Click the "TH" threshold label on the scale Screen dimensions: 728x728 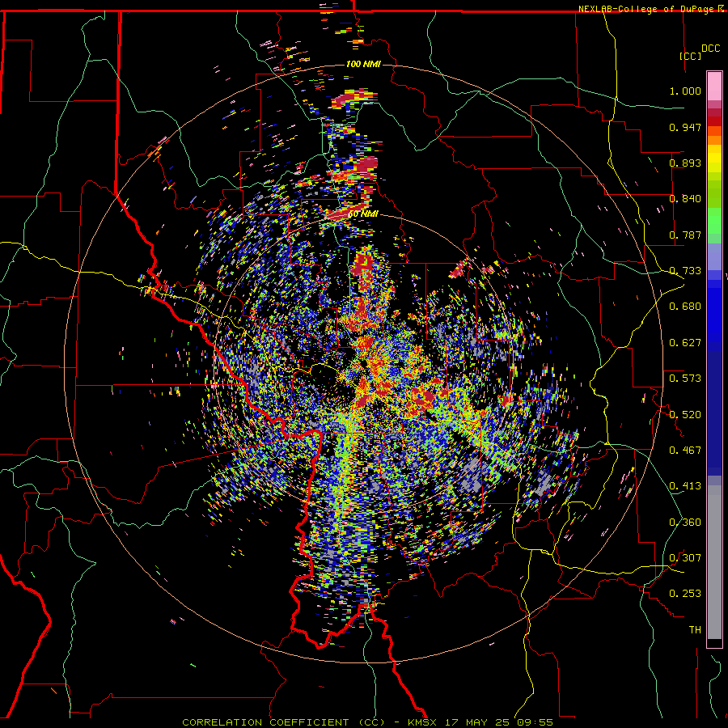tap(695, 630)
